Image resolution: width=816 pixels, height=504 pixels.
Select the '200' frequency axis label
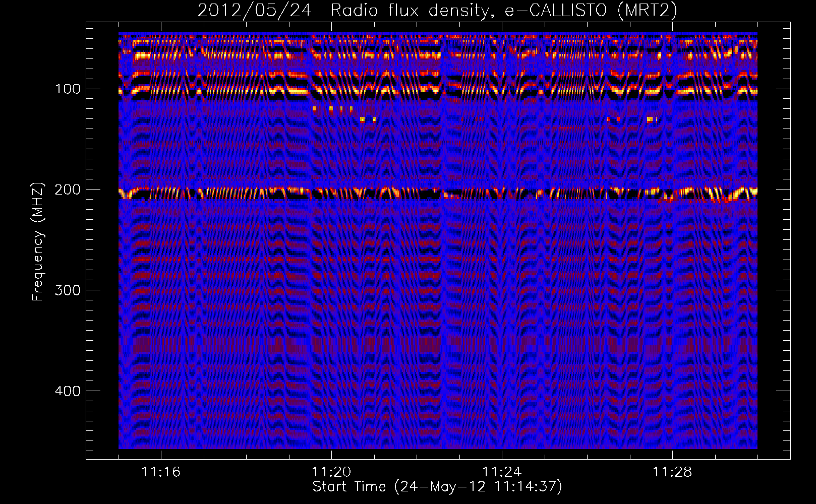(x=68, y=190)
